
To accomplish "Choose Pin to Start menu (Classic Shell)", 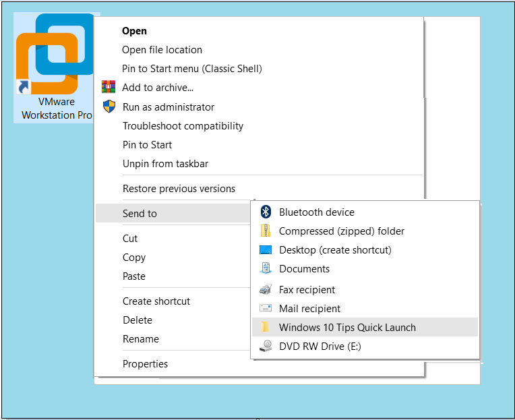I will [259, 69].
